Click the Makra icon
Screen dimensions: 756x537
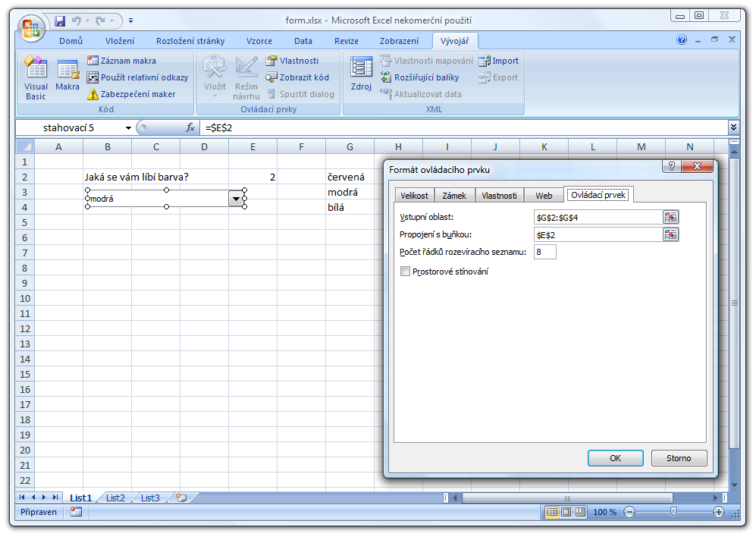(x=67, y=79)
